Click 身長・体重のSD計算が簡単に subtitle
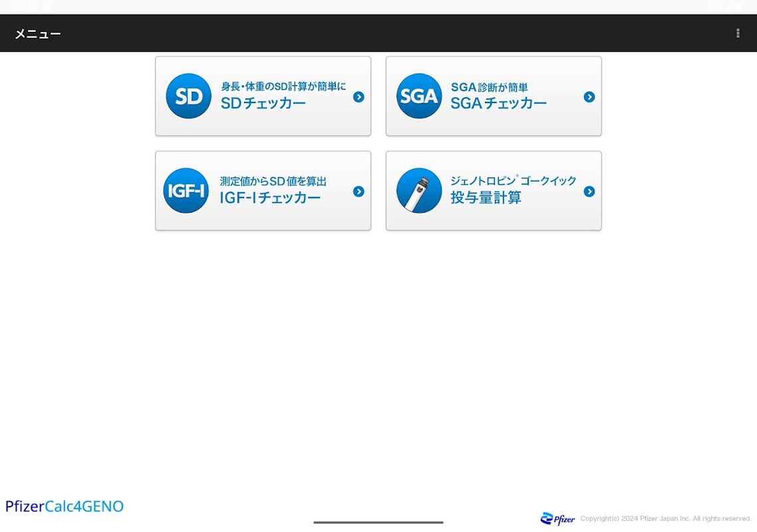This screenshot has height=532, width=757. point(283,86)
